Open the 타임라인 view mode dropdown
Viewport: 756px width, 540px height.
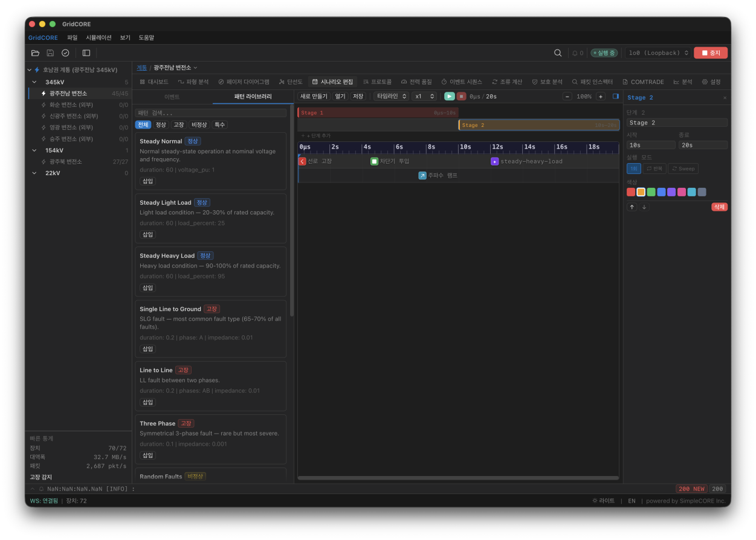(x=391, y=97)
